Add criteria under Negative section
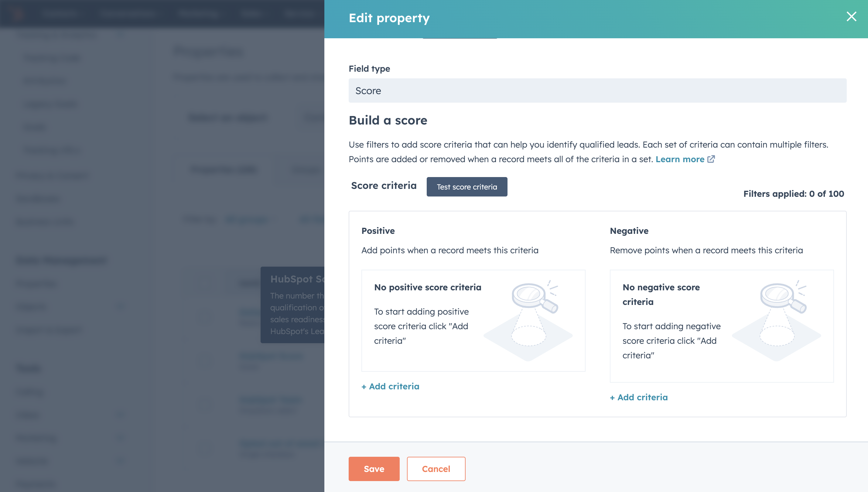Screen dimensions: 868x492 639,397
